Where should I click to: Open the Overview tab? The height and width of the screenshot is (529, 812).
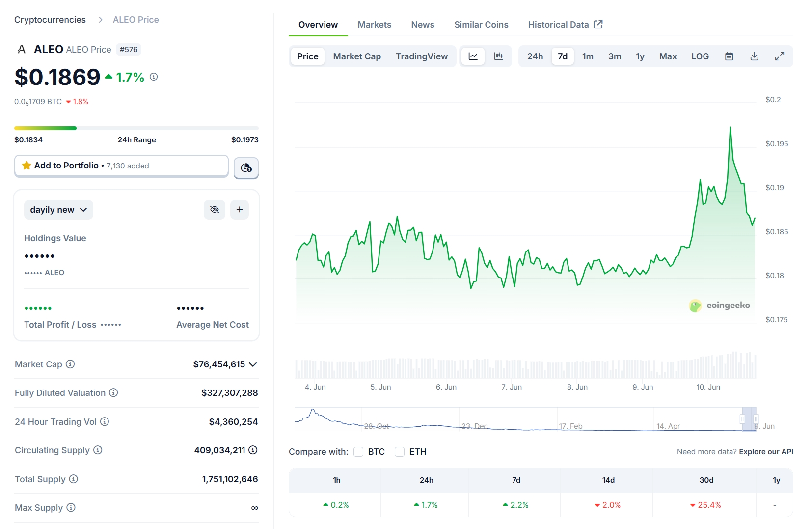[318, 25]
